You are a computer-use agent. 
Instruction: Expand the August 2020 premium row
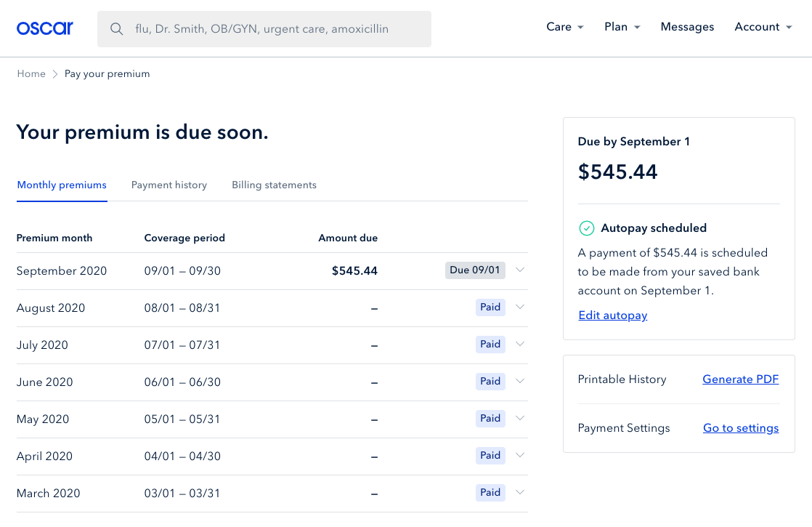pyautogui.click(x=520, y=307)
